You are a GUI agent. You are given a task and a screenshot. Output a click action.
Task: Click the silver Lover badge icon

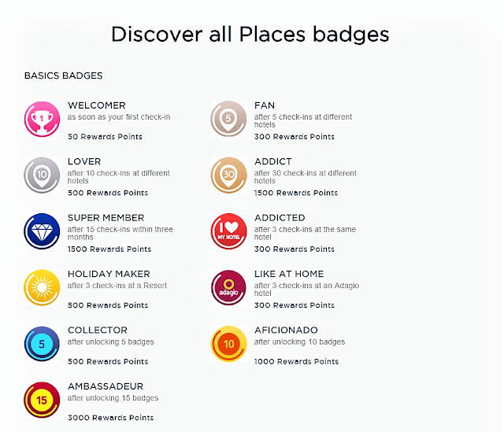coord(43,175)
